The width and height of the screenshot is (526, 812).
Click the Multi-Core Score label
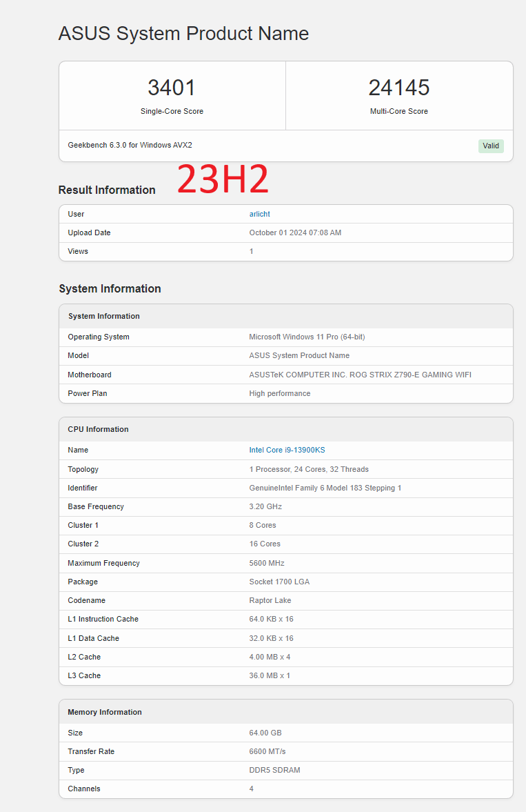pyautogui.click(x=399, y=111)
